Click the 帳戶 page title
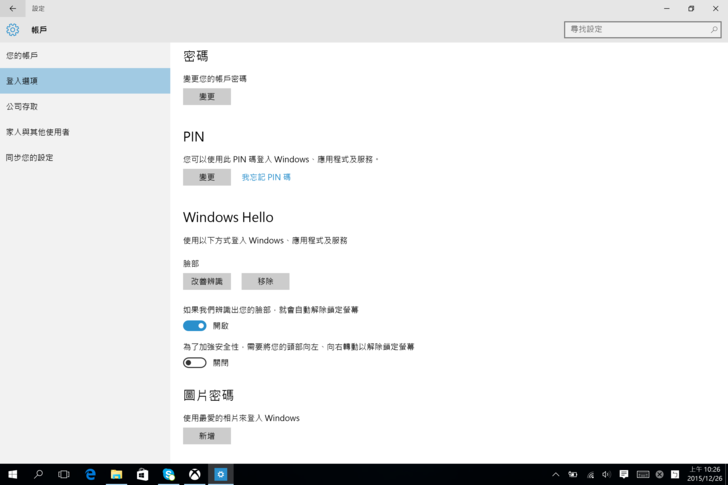The width and height of the screenshot is (728, 485). coord(39,30)
